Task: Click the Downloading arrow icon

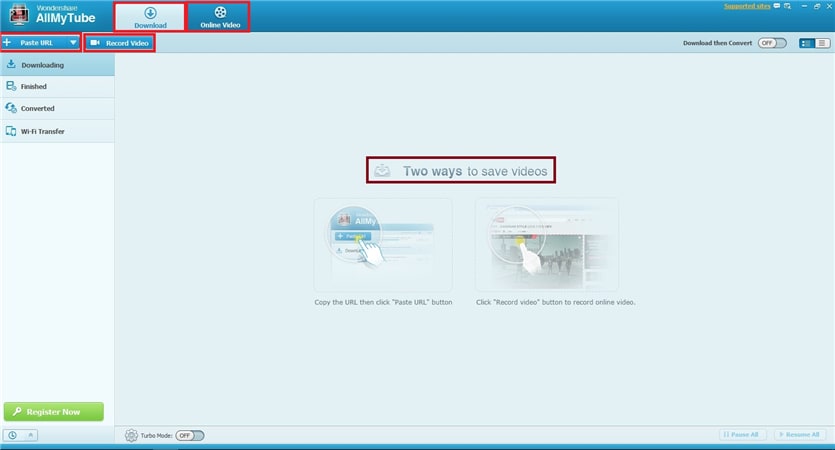Action: pyautogui.click(x=11, y=64)
